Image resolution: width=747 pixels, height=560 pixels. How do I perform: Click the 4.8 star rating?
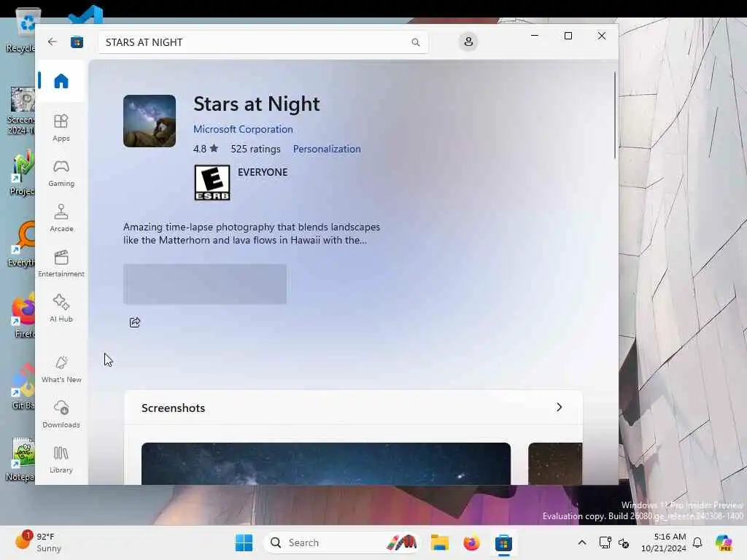(x=206, y=149)
